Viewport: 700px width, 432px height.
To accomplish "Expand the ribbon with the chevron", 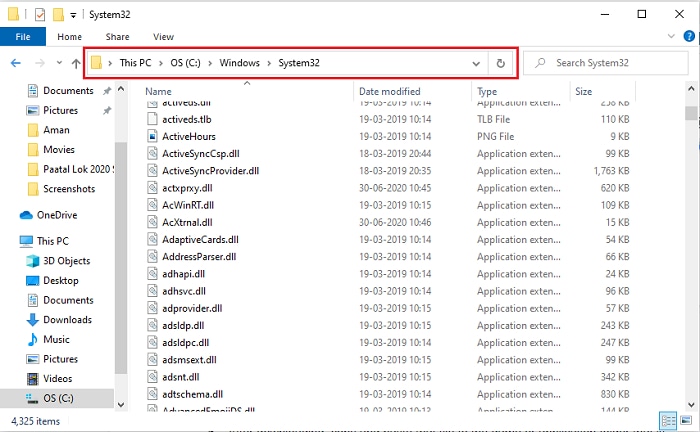I will click(671, 36).
